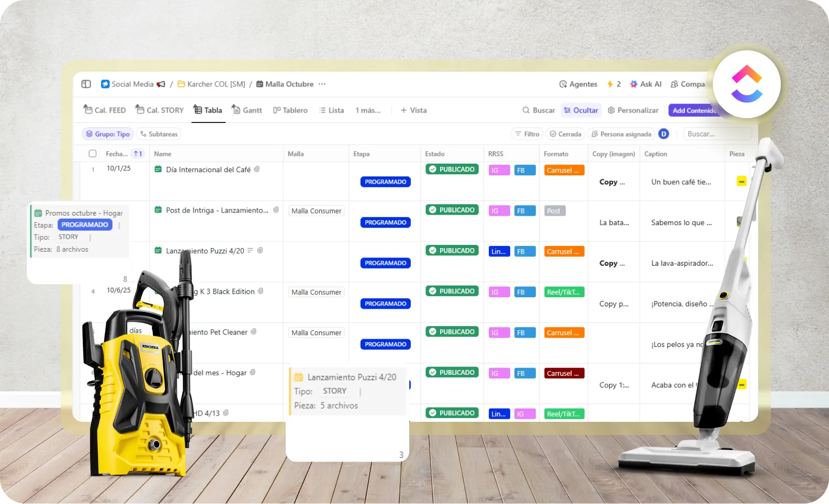Click the Buscar search input field

tap(716, 134)
